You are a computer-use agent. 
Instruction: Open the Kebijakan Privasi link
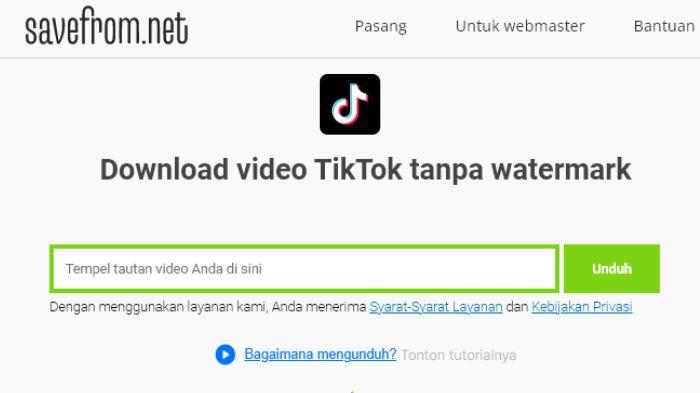pos(582,307)
